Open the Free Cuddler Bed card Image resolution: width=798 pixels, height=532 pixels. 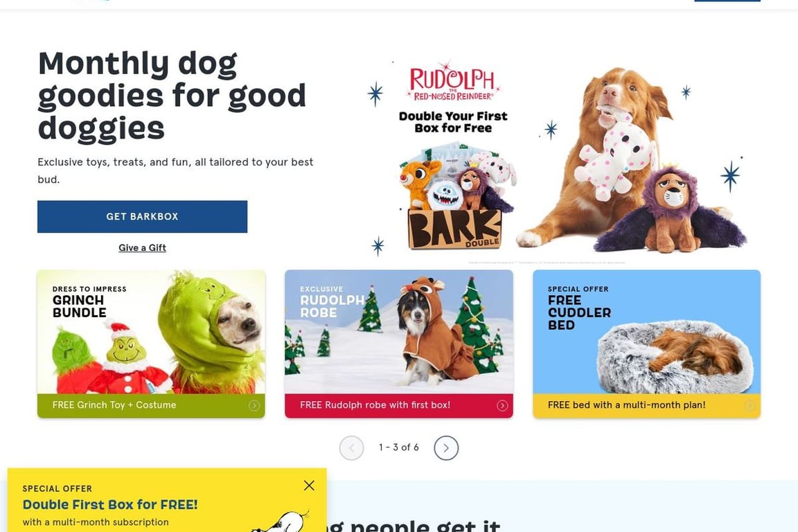click(646, 344)
